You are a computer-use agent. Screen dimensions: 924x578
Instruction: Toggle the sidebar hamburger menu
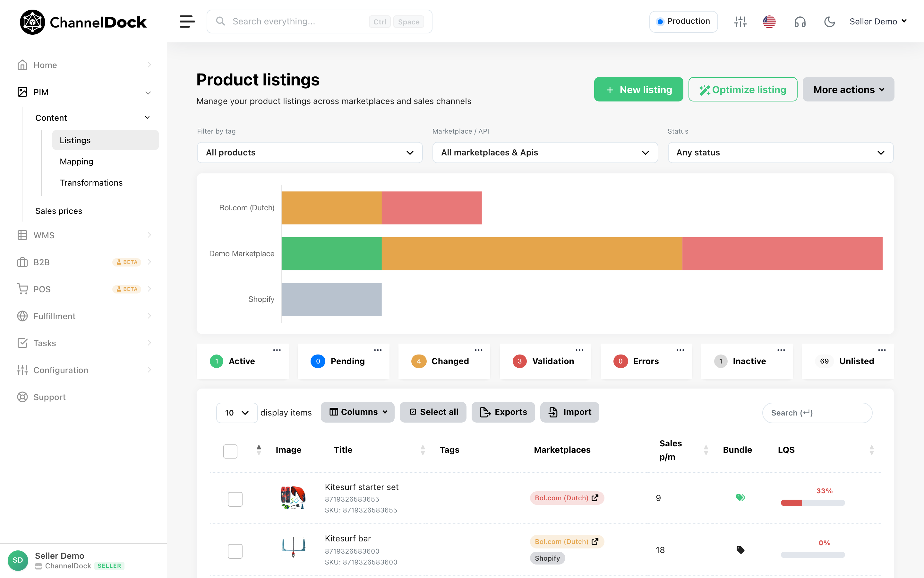(187, 22)
